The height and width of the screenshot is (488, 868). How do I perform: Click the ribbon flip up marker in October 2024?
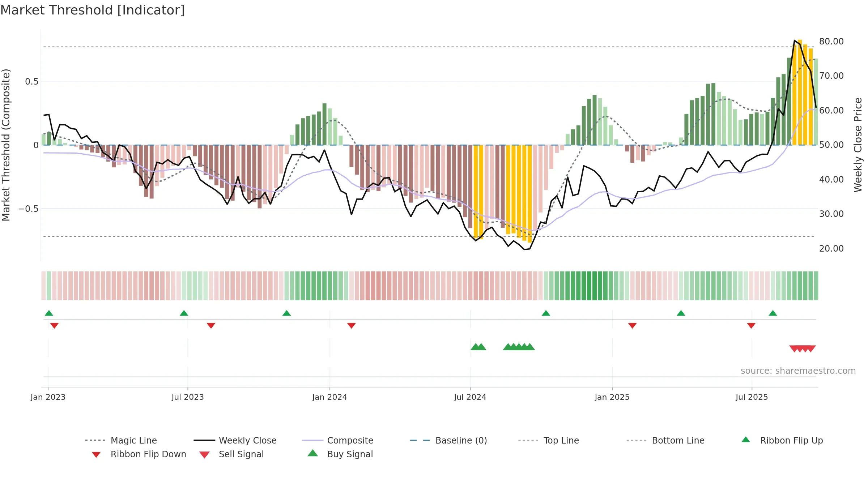pos(546,313)
